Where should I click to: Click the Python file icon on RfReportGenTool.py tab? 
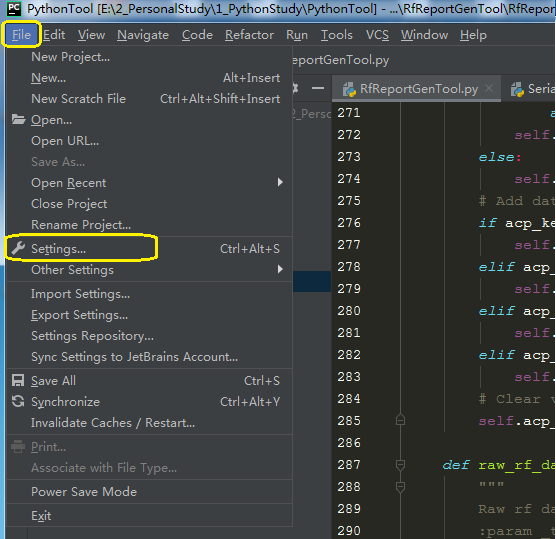point(349,89)
